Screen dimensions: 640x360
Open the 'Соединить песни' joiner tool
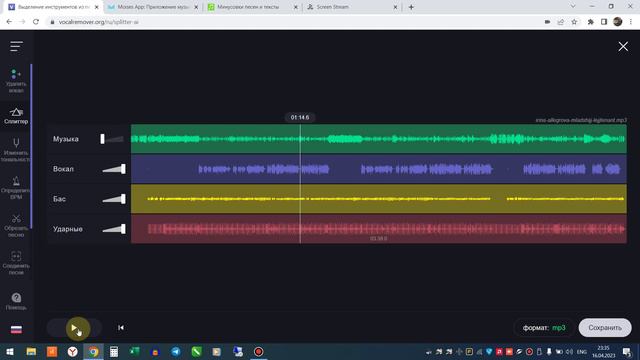click(16, 263)
